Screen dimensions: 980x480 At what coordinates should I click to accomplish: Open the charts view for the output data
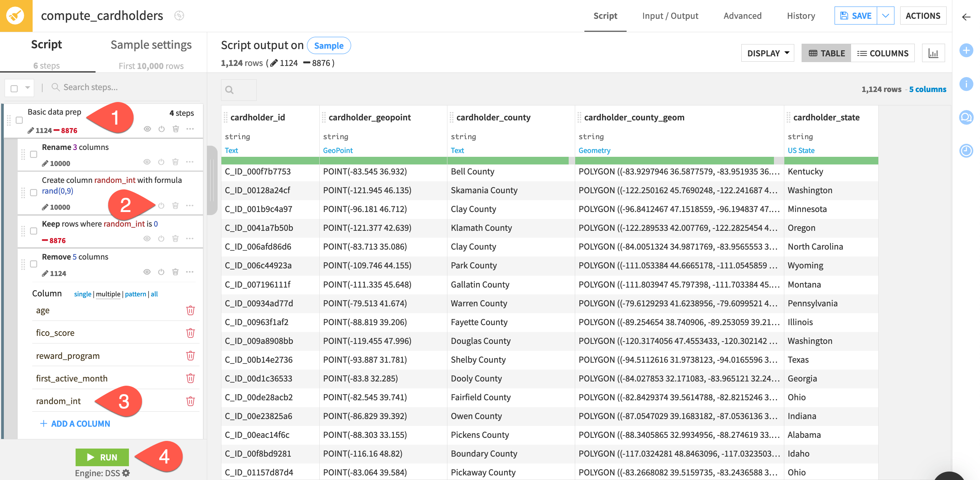click(934, 53)
